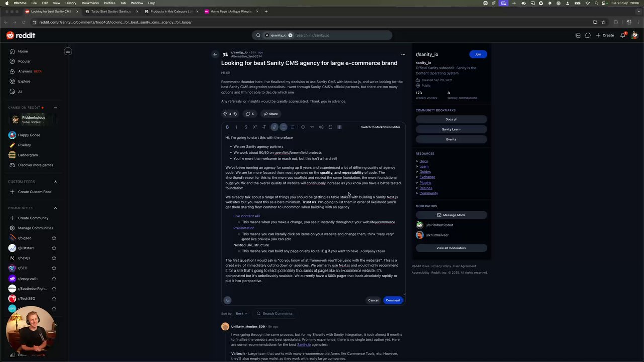Image resolution: width=644 pixels, height=362 pixels.
Task: Insert a link via the editor toolbar
Action: point(274,127)
